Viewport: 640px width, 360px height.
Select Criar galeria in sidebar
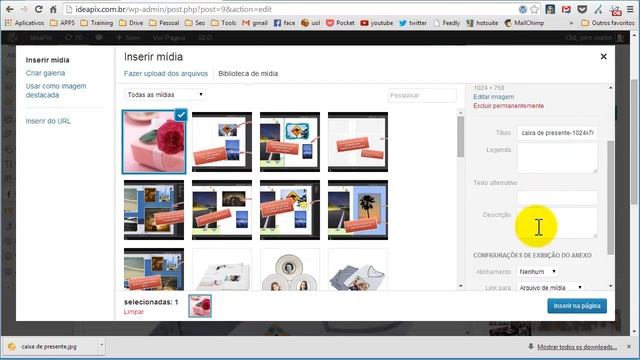click(45, 73)
